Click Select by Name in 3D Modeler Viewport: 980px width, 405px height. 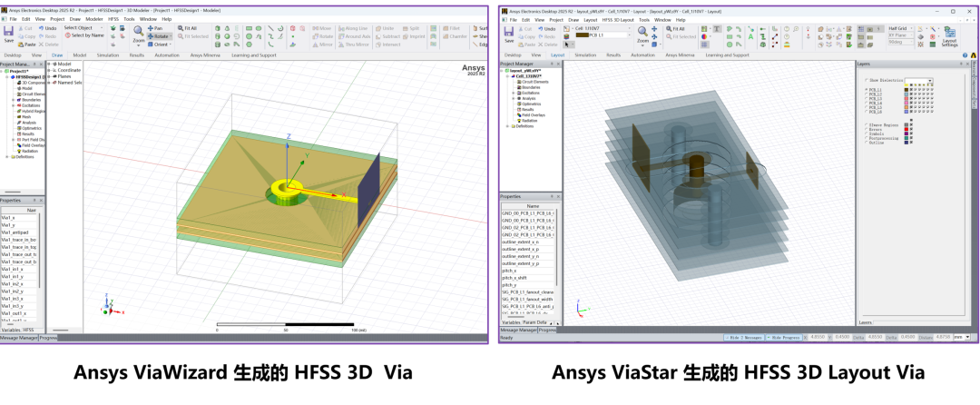click(84, 35)
